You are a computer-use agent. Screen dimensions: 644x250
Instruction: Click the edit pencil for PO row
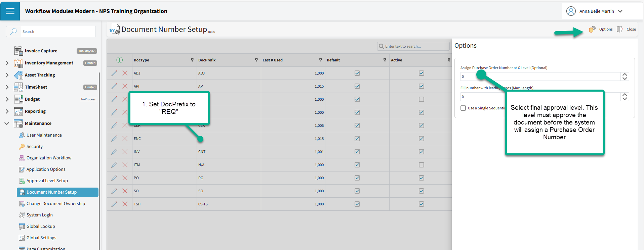114,178
